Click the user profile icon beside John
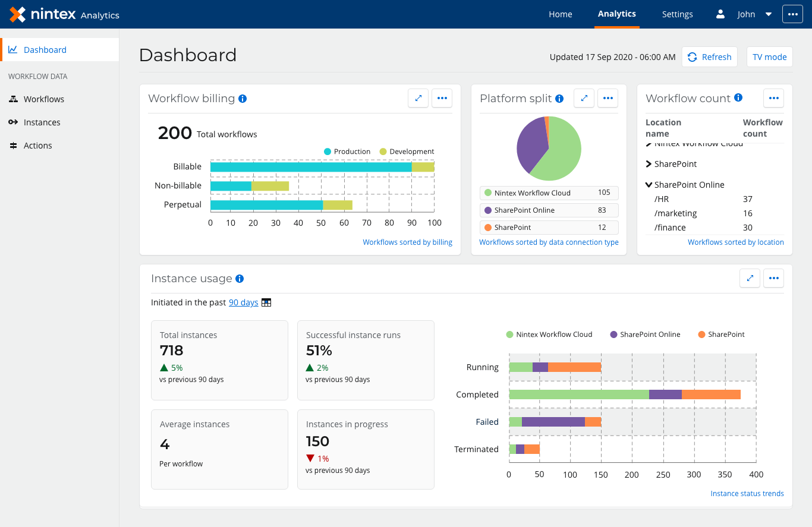Image resolution: width=812 pixels, height=527 pixels. point(720,14)
